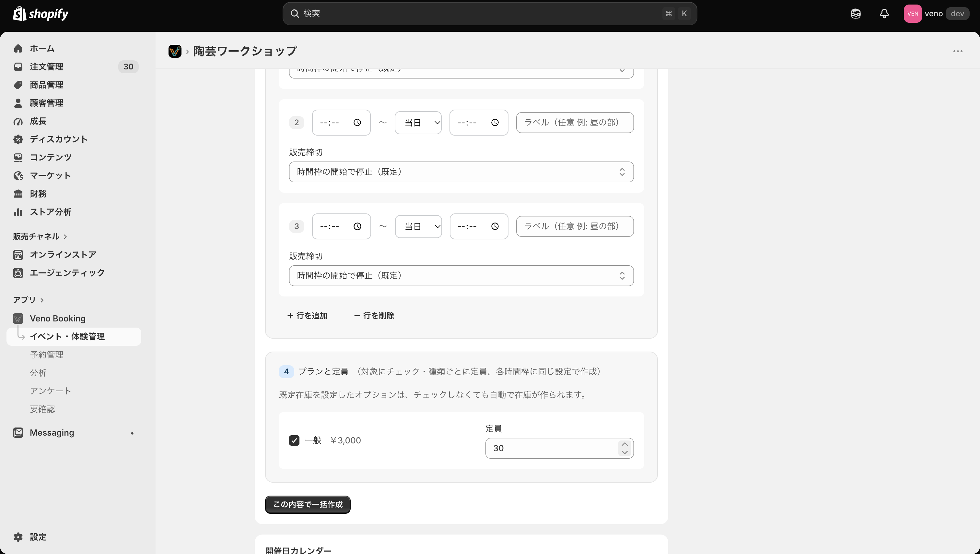
Task: Open 予約管理 under Veno Booking
Action: pyautogui.click(x=47, y=355)
